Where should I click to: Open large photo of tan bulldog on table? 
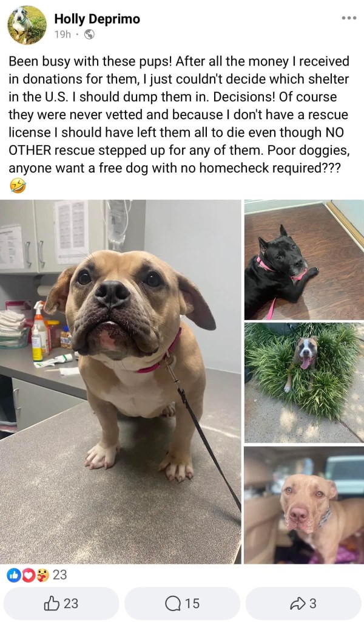[120, 381]
